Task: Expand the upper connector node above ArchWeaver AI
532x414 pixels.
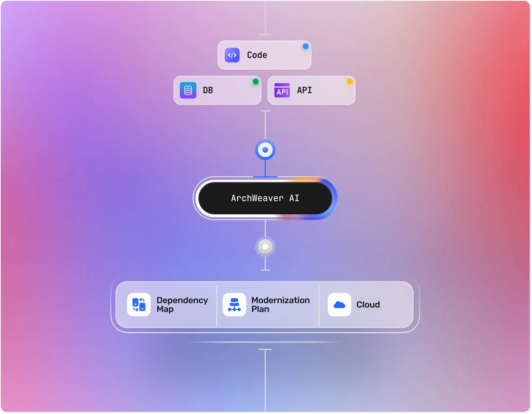Action: [265, 150]
